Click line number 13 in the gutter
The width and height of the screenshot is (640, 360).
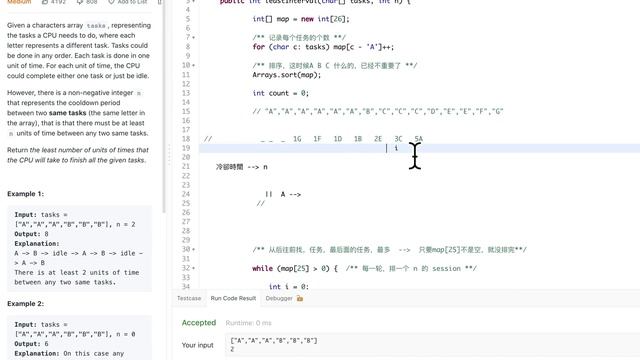click(186, 93)
